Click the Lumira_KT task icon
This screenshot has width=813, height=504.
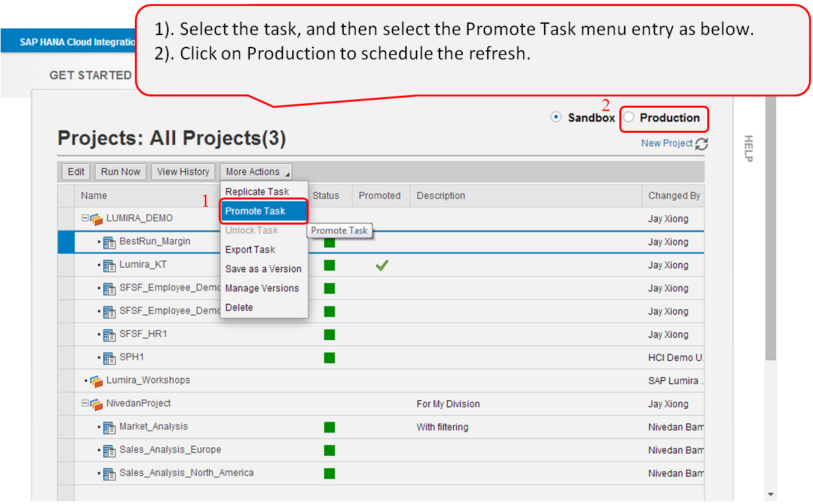tap(110, 266)
